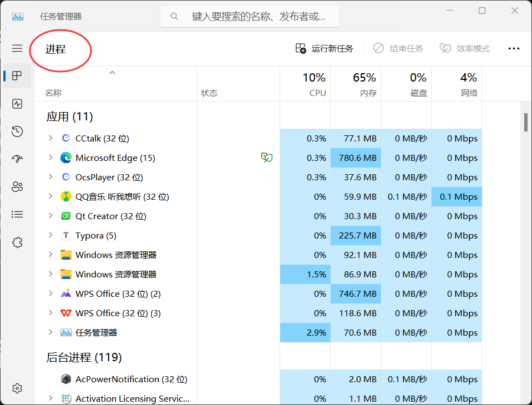This screenshot has height=405, width=532.
Task: Open the App history sidebar icon
Action: (x=17, y=131)
